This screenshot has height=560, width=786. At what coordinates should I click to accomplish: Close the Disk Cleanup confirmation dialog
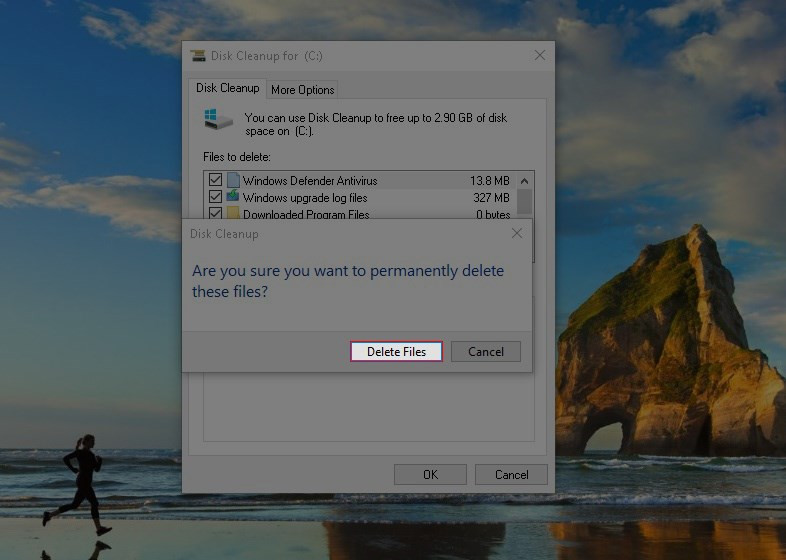click(x=517, y=233)
